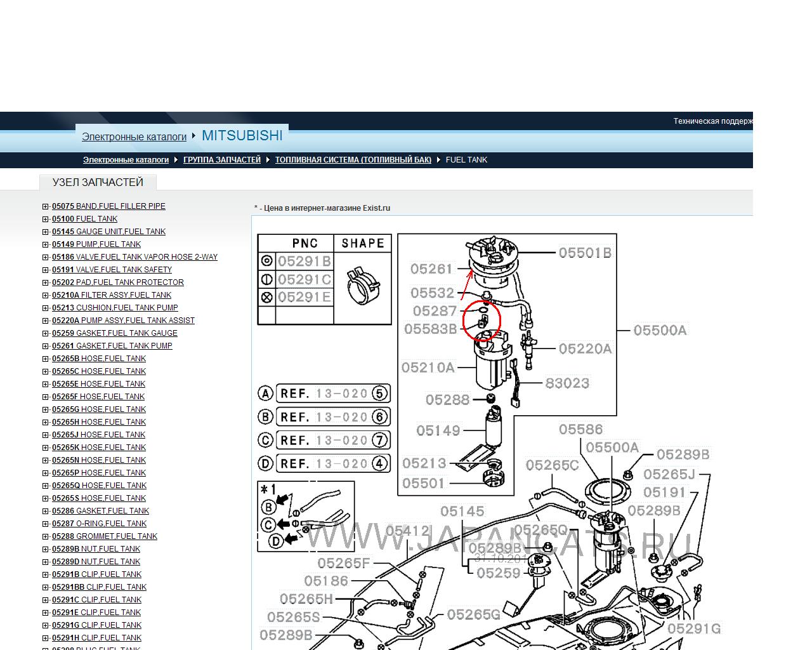This screenshot has width=812, height=650.
Task: Click the 05210A filter assembly label
Action: pos(428,368)
